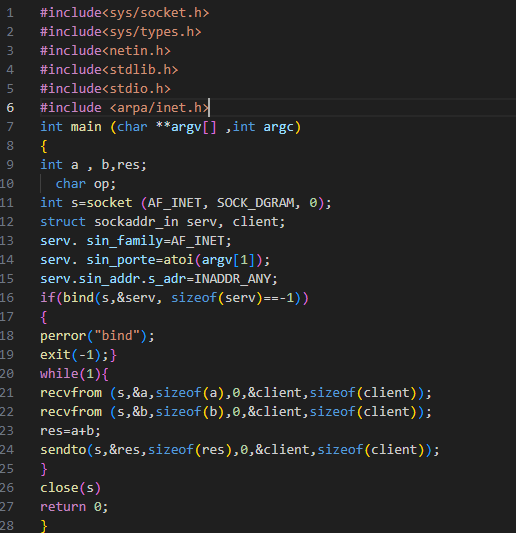Click line number 1 in the gutter

(10, 13)
